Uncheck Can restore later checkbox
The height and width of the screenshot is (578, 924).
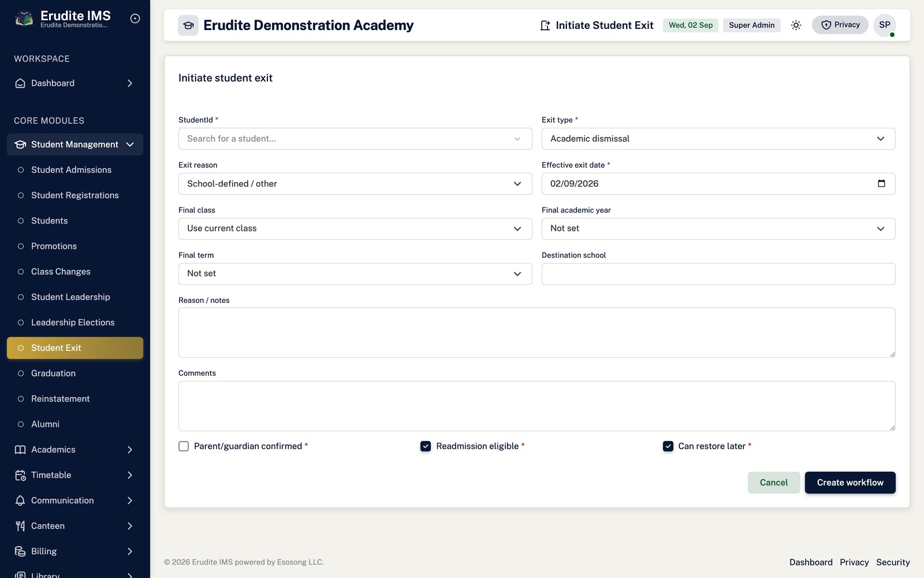(668, 446)
